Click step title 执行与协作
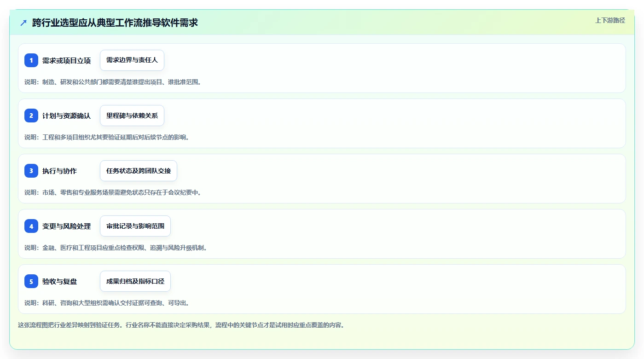 tap(59, 171)
